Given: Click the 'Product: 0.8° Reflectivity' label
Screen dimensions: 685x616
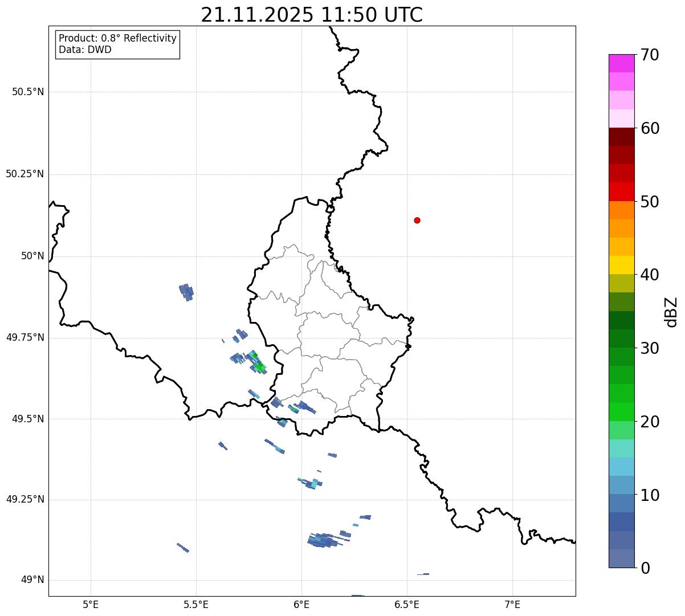Looking at the screenshot, I should [118, 38].
